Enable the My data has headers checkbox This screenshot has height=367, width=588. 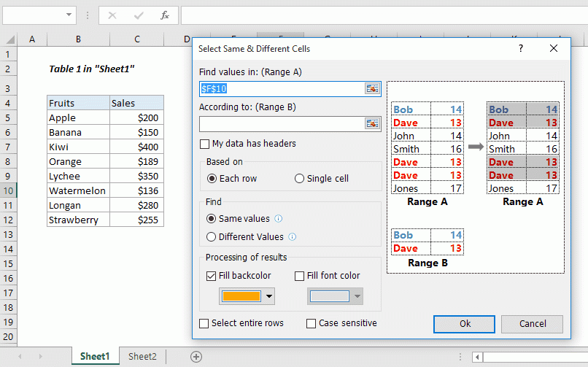[x=205, y=144]
